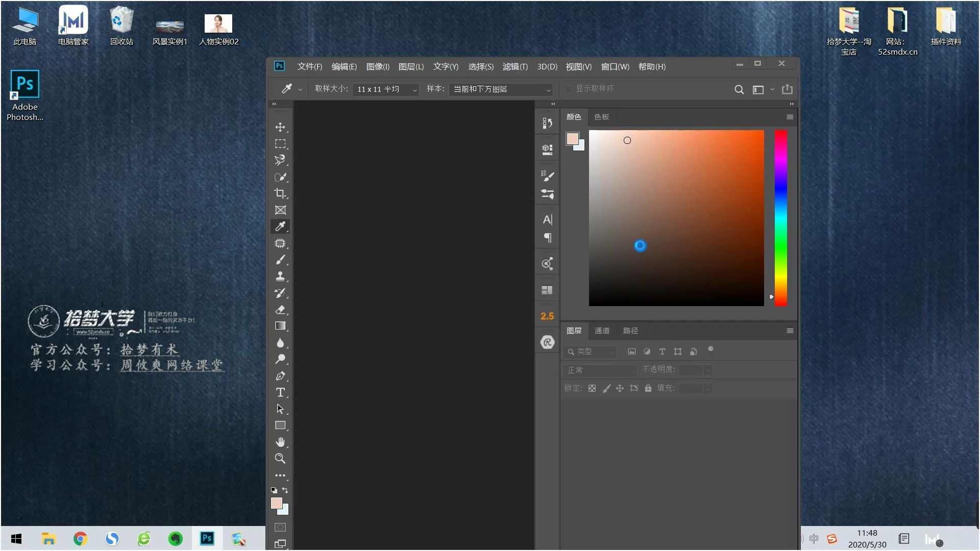Enable the 显示取样环 checkbox

(568, 89)
